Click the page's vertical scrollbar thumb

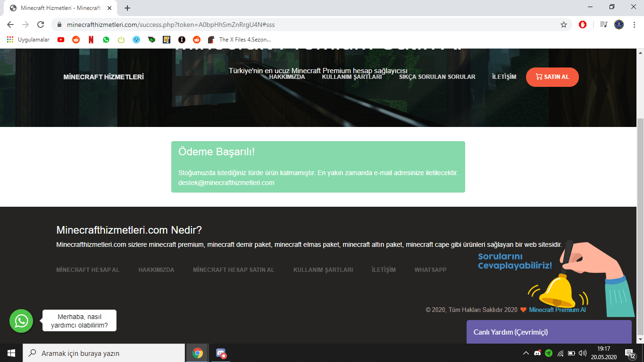click(640, 226)
